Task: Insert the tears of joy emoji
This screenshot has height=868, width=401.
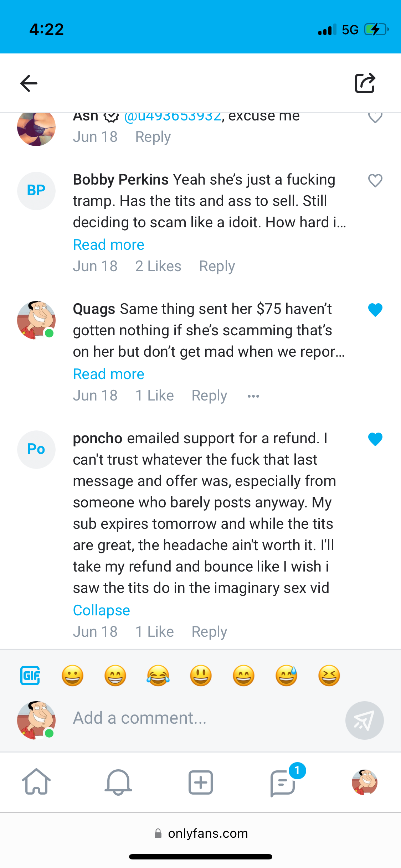Action: (158, 675)
